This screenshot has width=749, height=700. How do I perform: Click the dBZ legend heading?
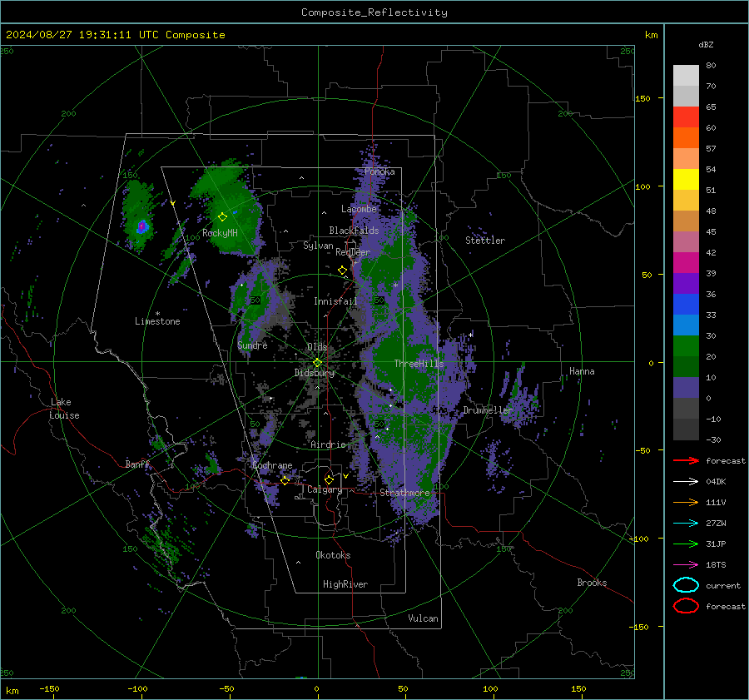point(706,44)
